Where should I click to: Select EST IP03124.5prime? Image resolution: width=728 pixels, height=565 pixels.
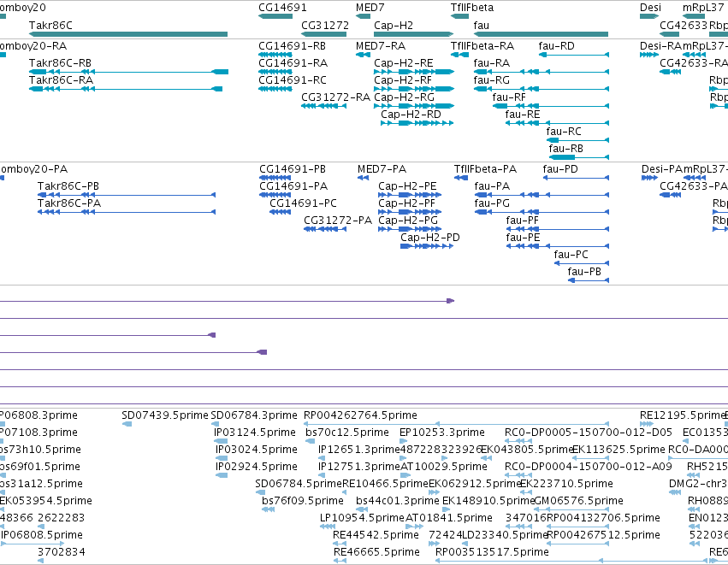click(x=255, y=433)
